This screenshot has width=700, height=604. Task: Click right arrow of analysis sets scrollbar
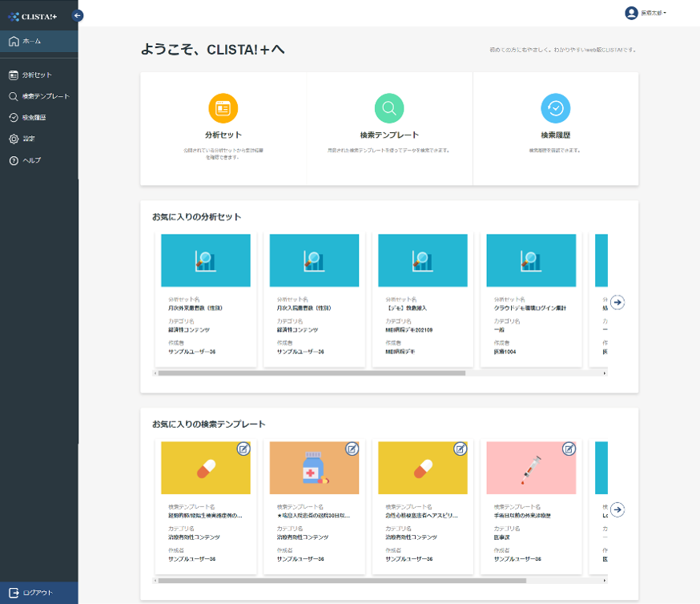pyautogui.click(x=605, y=373)
